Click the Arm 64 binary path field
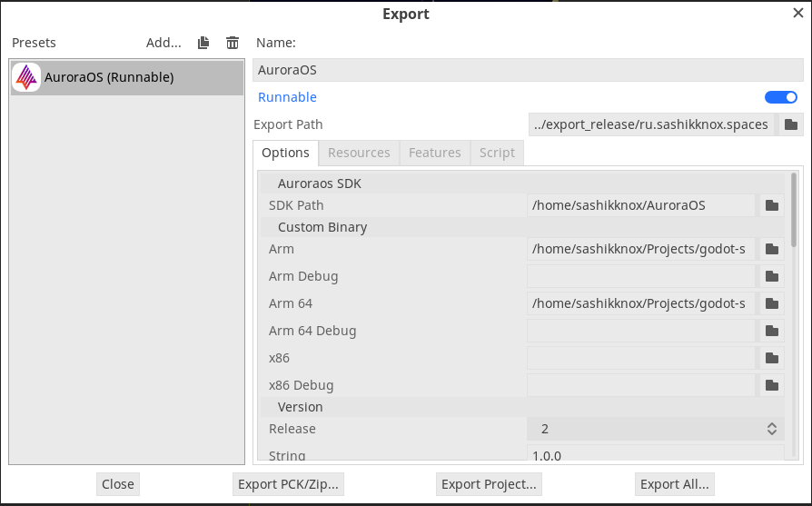 pos(640,303)
